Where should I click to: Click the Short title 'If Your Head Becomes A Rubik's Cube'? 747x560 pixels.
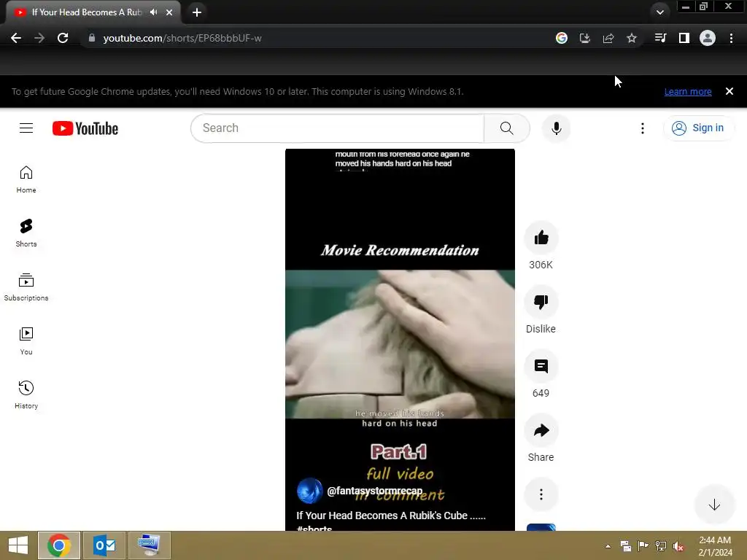[391, 516]
